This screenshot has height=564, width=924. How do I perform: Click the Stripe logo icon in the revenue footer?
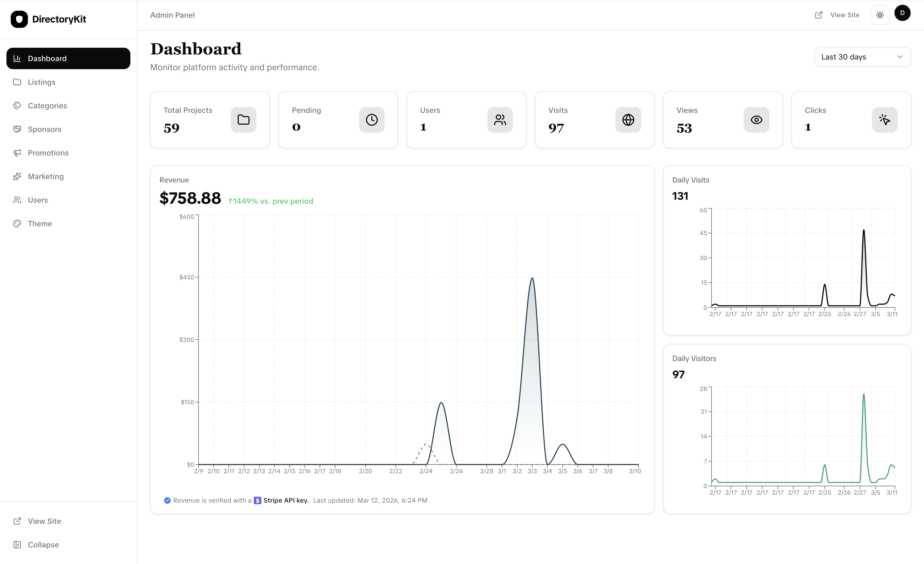point(257,500)
